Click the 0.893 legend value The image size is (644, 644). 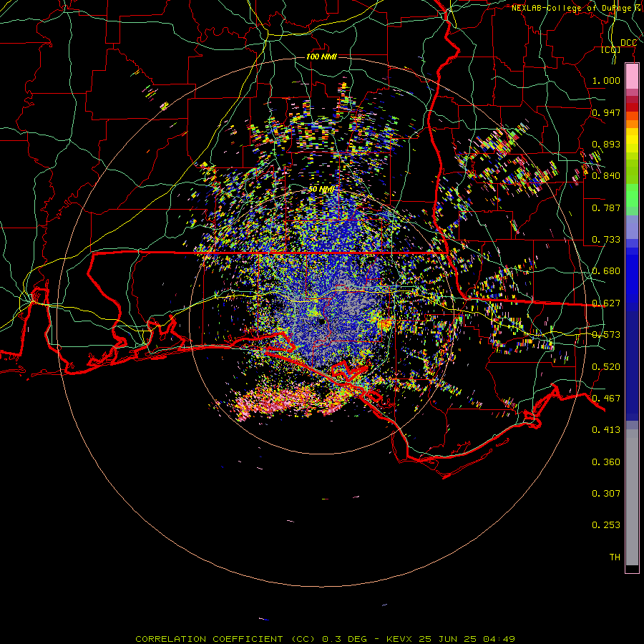pyautogui.click(x=606, y=144)
